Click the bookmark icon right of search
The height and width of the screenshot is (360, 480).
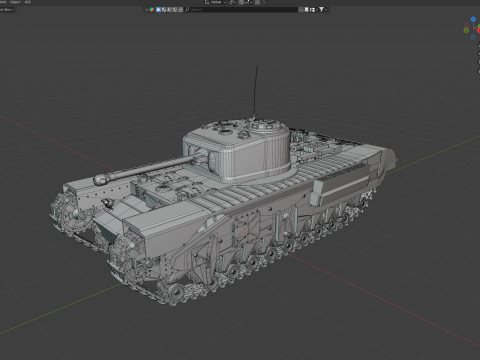(306, 10)
